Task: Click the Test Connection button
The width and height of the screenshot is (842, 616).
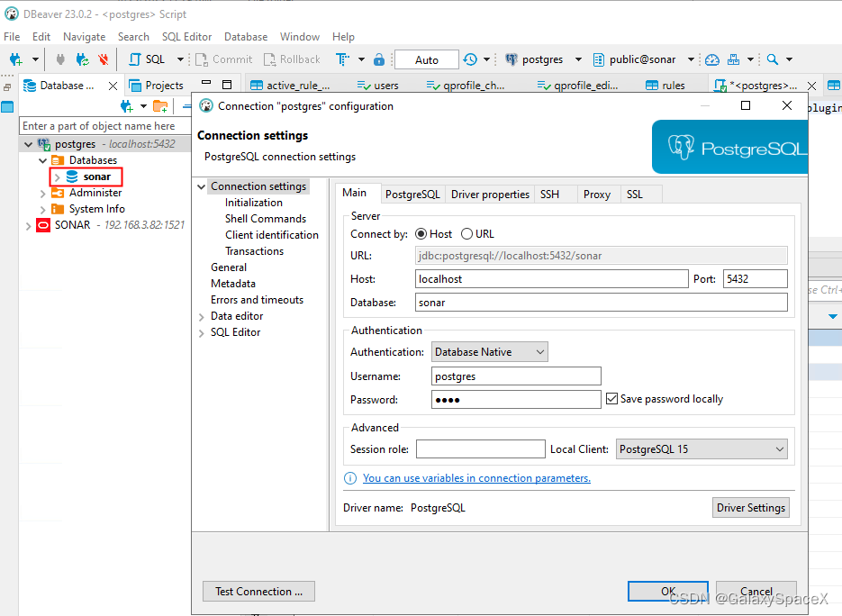Action: (258, 592)
